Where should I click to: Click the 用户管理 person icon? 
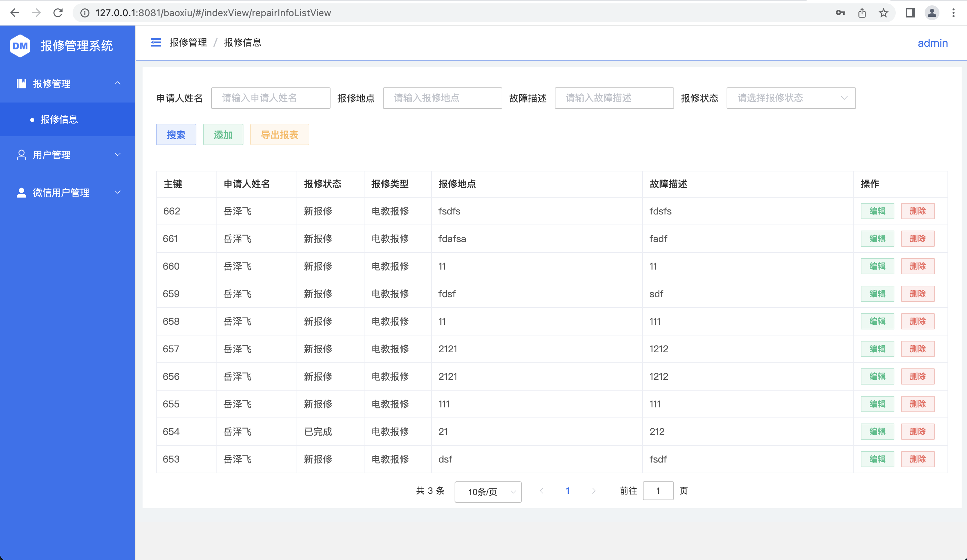[21, 155]
